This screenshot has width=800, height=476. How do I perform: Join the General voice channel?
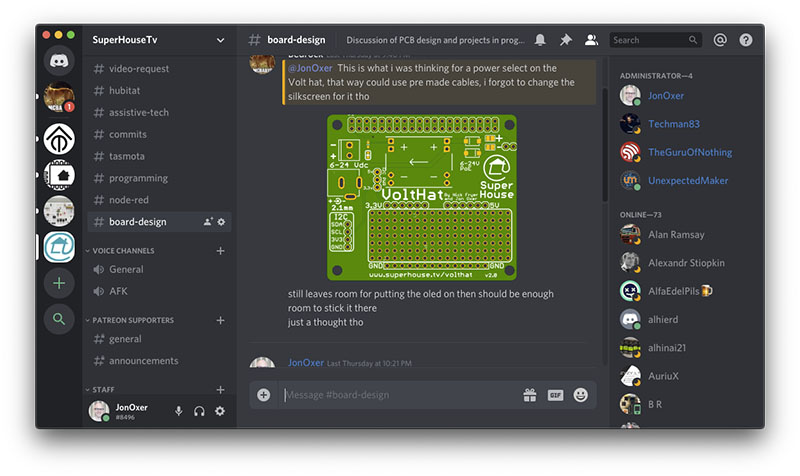159,270
